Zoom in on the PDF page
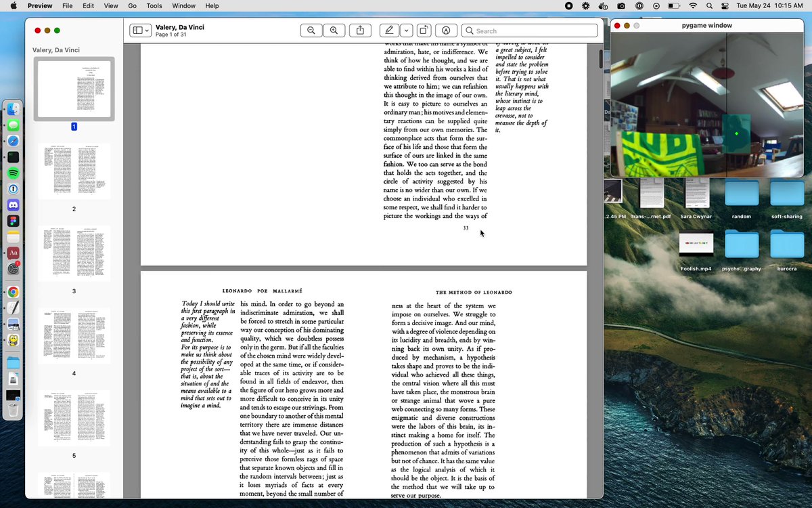Image resolution: width=812 pixels, height=508 pixels. pyautogui.click(x=334, y=30)
